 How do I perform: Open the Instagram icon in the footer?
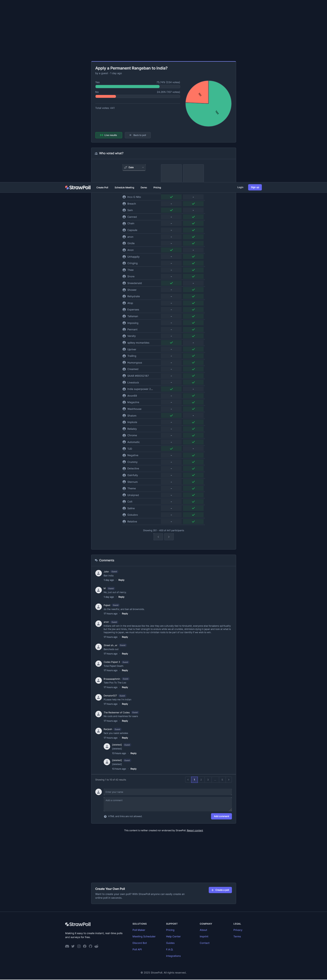pos(79,946)
